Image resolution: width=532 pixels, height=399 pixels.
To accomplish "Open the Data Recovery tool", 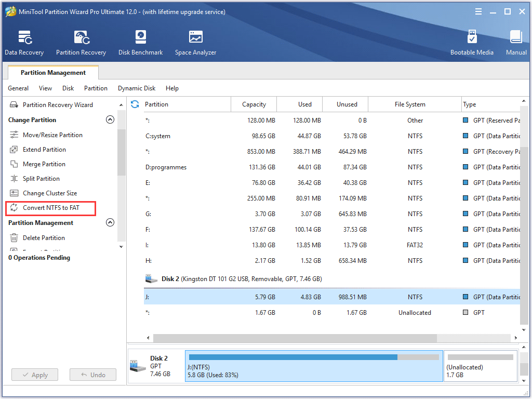I will click(x=24, y=43).
